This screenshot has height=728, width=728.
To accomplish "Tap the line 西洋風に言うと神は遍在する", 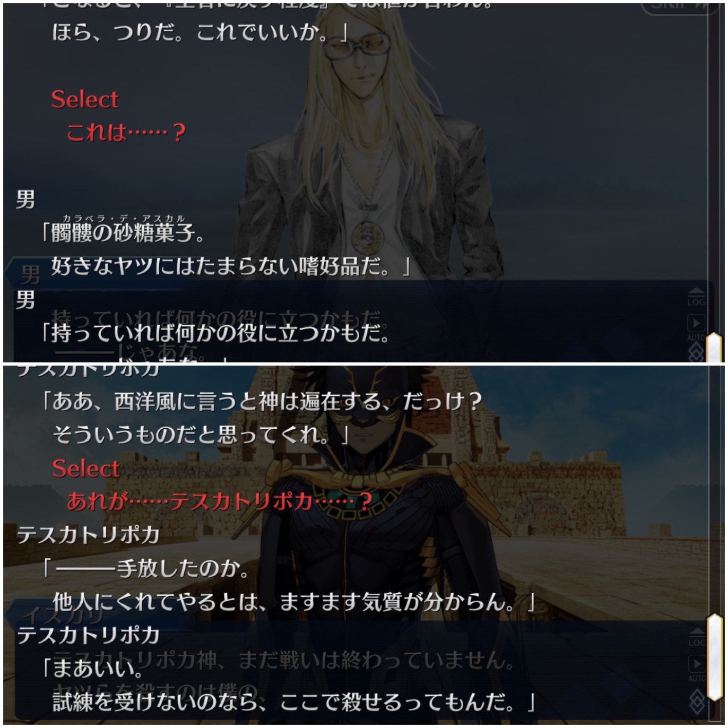I will coord(261,402).
